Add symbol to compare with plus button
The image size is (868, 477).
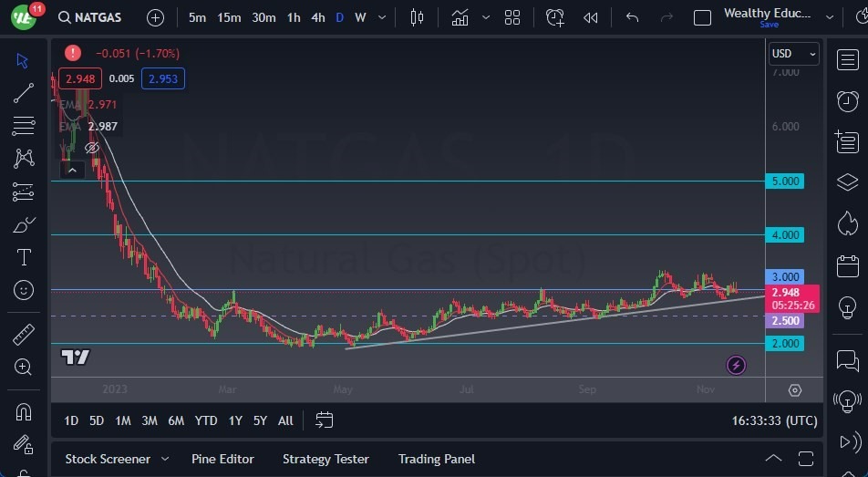156,17
